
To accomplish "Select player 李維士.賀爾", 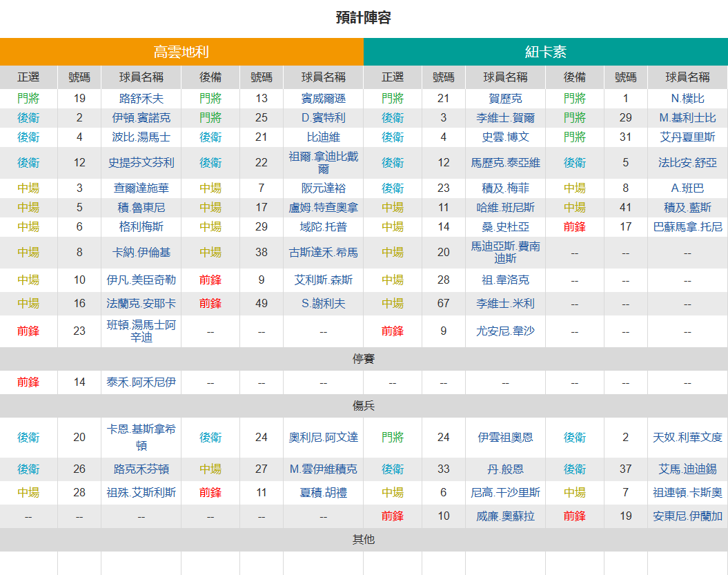I will (x=506, y=118).
